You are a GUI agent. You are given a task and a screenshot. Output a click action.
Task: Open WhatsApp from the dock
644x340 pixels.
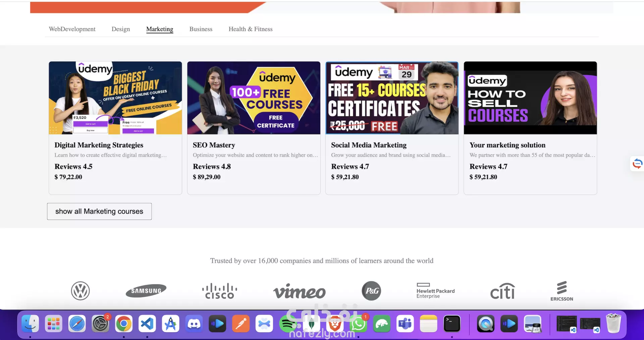pos(358,324)
